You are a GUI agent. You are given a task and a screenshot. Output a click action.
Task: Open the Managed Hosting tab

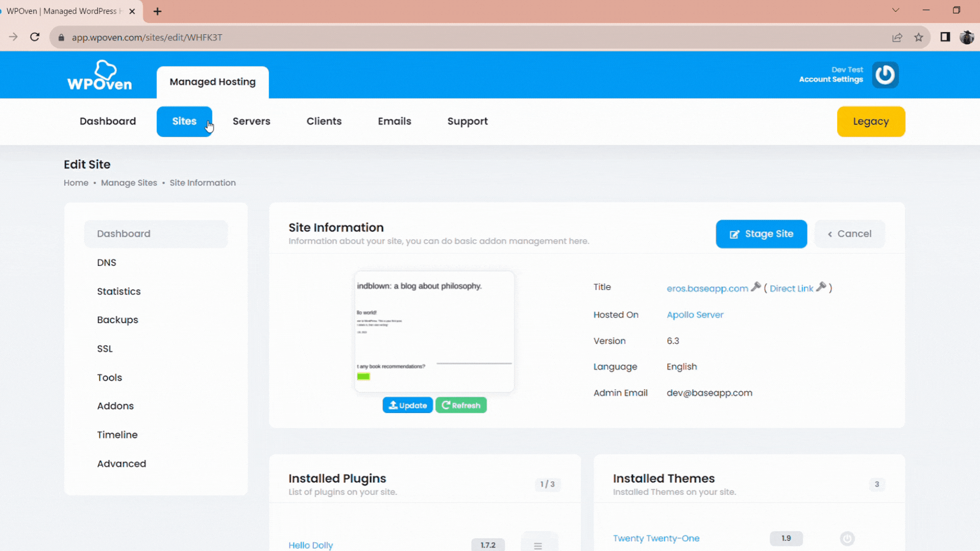(x=213, y=82)
